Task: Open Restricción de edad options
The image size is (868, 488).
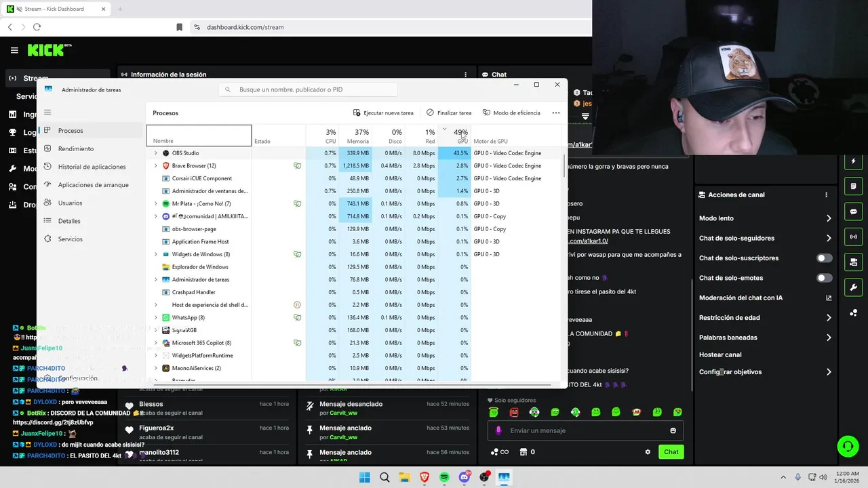Action: click(829, 317)
